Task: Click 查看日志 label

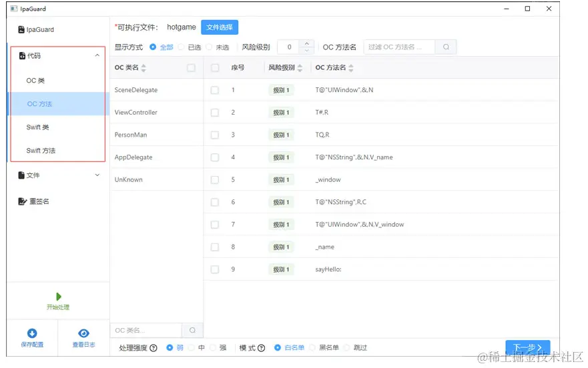Action: (x=83, y=345)
